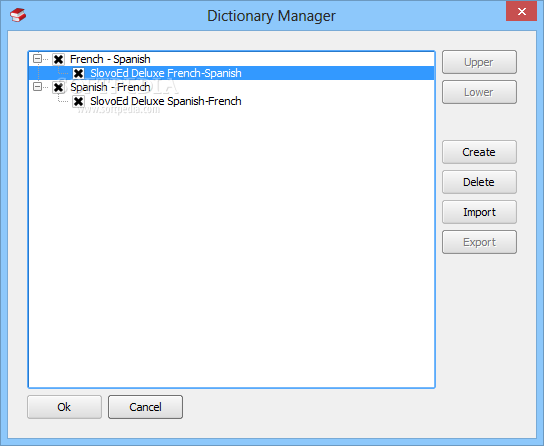Viewport: 544px width, 446px height.
Task: Collapse the French - Spanish tree node
Action: click(37, 59)
